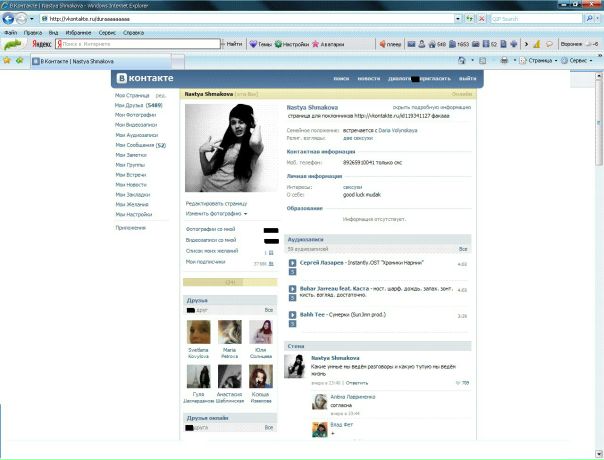Click the новости link in the header
604x460 pixels.
369,78
